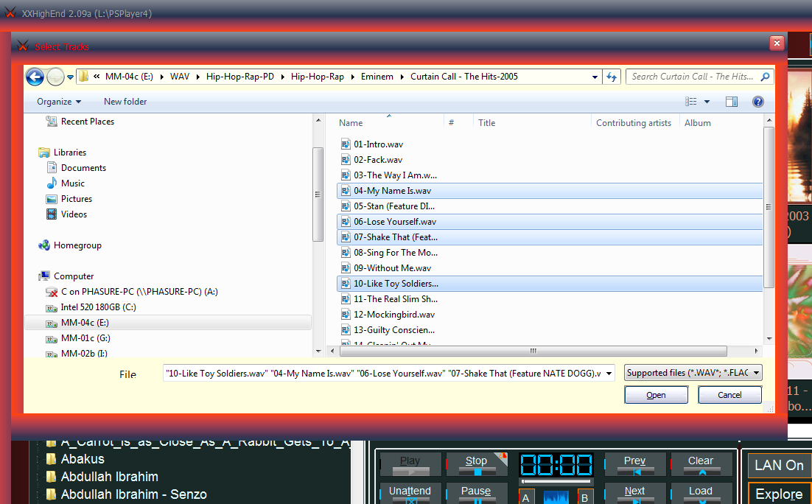Open Help with the question mark icon
This screenshot has height=504, width=812.
pyautogui.click(x=758, y=102)
